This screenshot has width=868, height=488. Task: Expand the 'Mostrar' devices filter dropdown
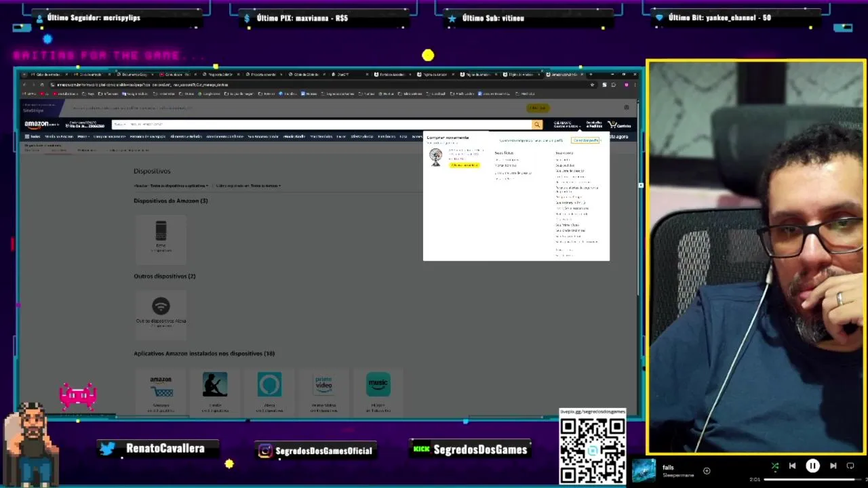pyautogui.click(x=171, y=186)
